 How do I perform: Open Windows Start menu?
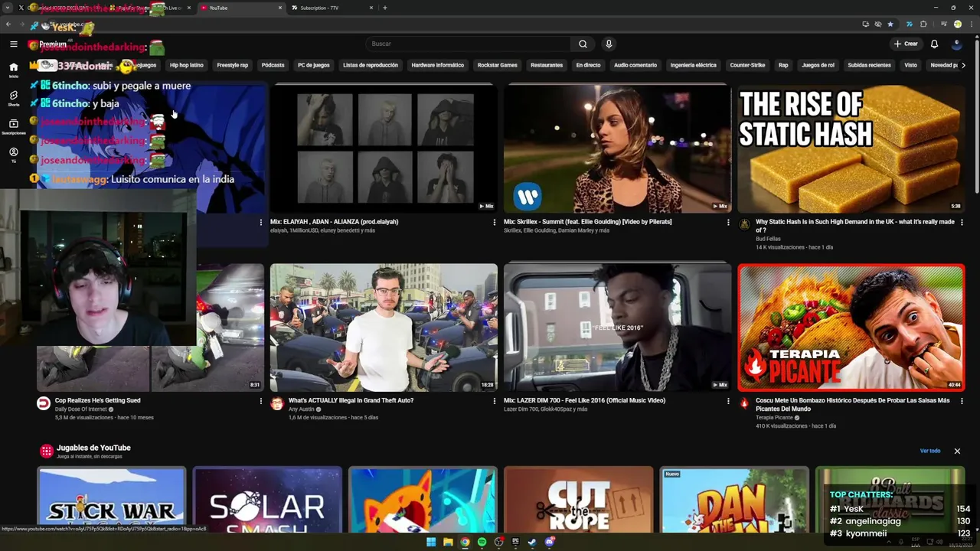point(431,542)
